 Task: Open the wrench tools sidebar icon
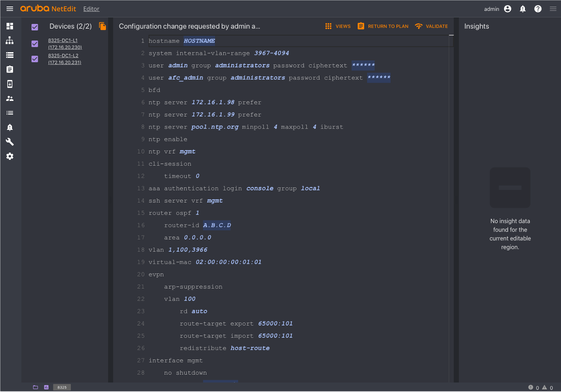coord(10,142)
